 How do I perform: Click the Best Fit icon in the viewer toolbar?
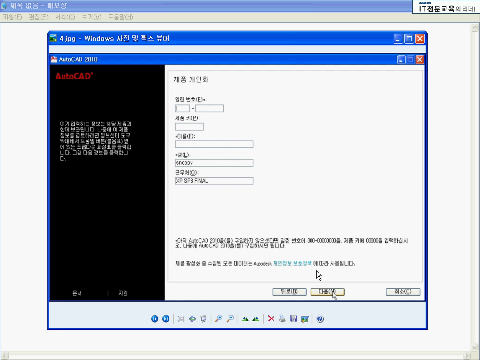pos(181,319)
